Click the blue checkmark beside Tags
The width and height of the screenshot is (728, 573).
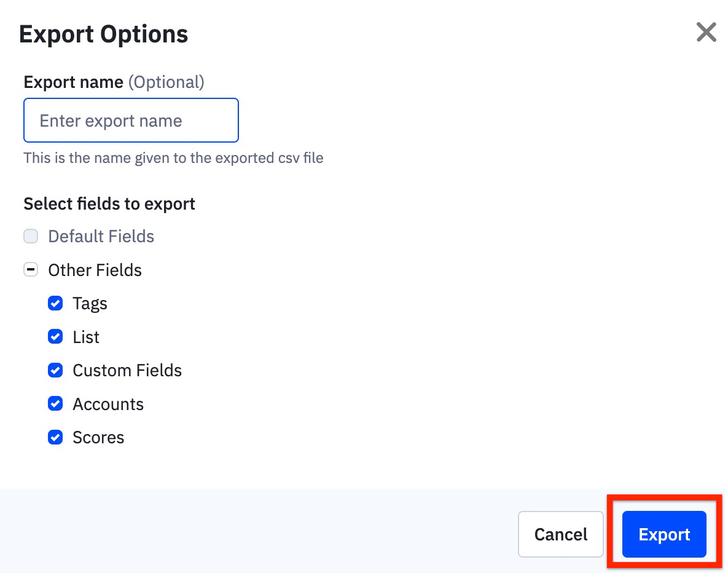[x=55, y=303]
